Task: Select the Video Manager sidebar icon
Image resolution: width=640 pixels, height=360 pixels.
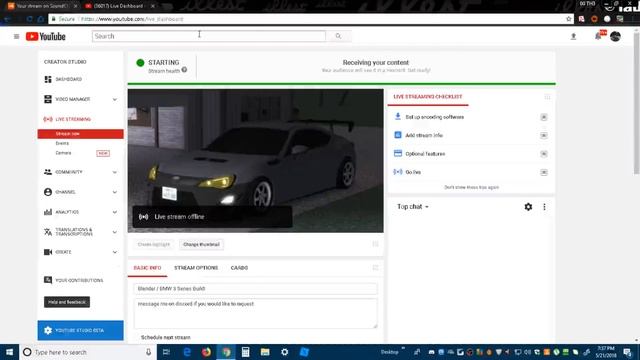Action: coord(48,99)
